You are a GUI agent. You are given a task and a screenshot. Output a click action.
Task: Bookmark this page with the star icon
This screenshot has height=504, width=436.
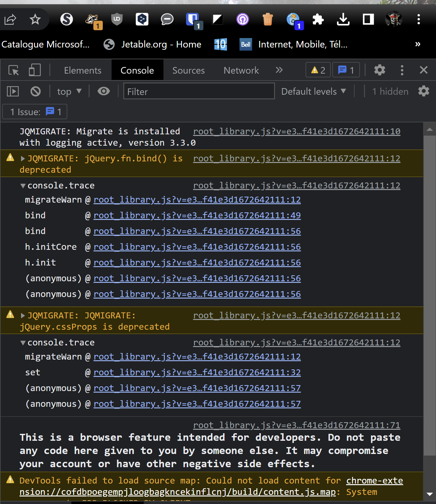(35, 20)
